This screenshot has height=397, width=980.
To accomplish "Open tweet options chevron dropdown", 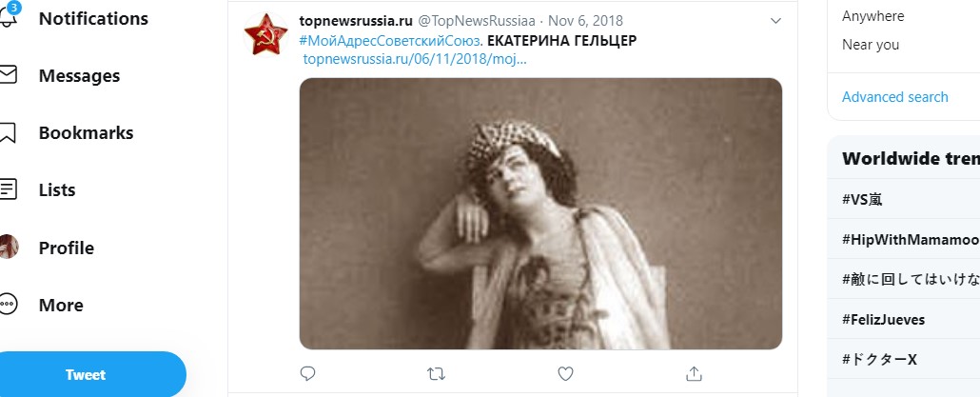I will 775,21.
